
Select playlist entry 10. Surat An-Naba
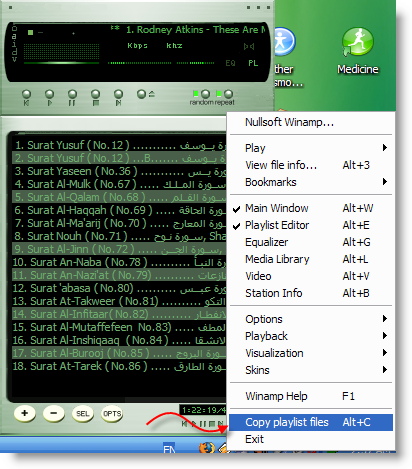(x=119, y=262)
